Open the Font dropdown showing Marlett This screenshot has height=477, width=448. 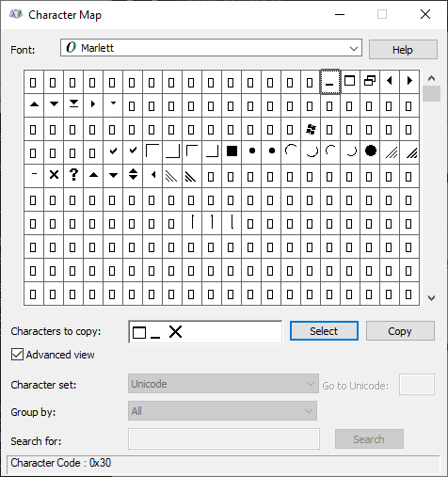(x=211, y=48)
